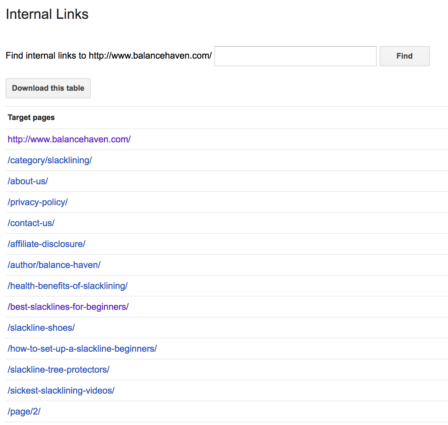Focus the internal links search field
Viewport: 448px width, 425px height.
pyautogui.click(x=295, y=56)
